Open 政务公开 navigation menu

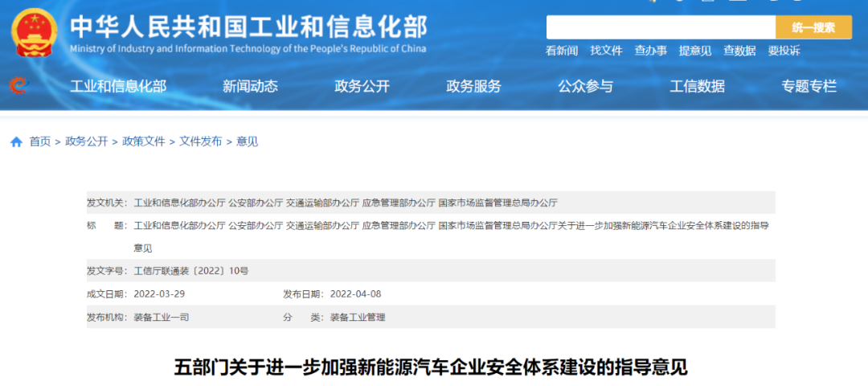pos(362,86)
